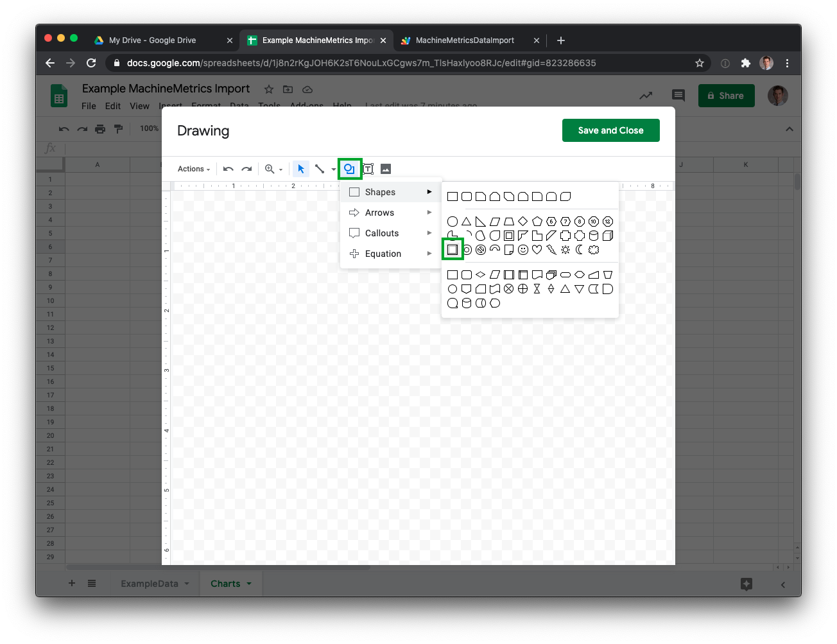Click Save and Close button

click(x=610, y=130)
